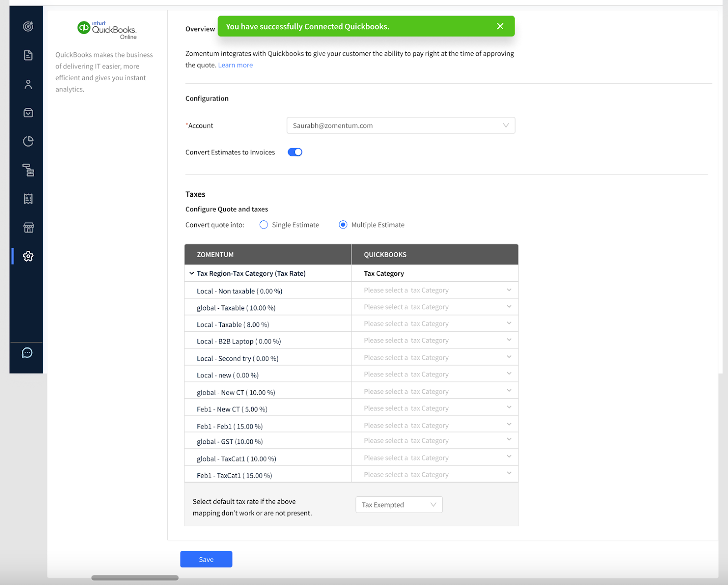Viewport: 728px width, 585px height.
Task: Click the QUICKBOOKS column header
Action: [385, 254]
